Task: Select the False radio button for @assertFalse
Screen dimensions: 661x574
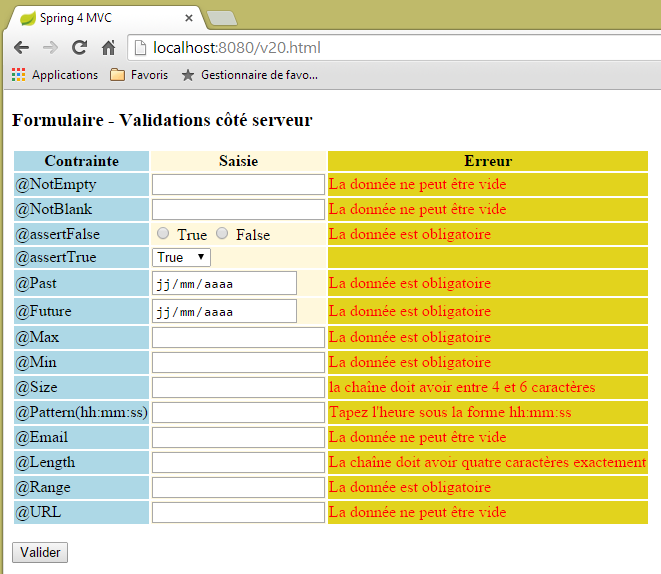Action: 223,234
